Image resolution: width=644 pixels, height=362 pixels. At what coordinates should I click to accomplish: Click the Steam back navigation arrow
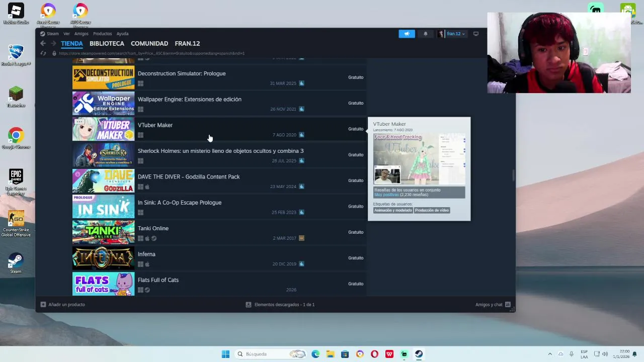pos(43,44)
